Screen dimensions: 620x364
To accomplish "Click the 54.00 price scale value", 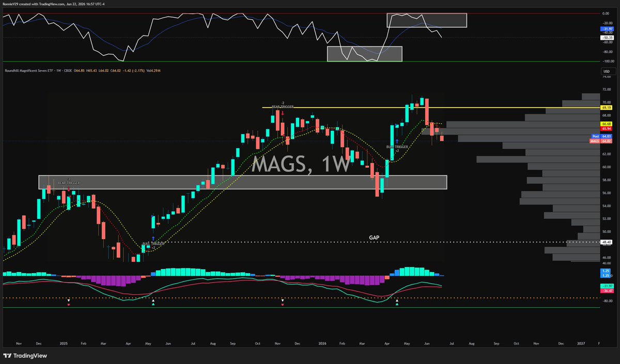I will pyautogui.click(x=607, y=205).
